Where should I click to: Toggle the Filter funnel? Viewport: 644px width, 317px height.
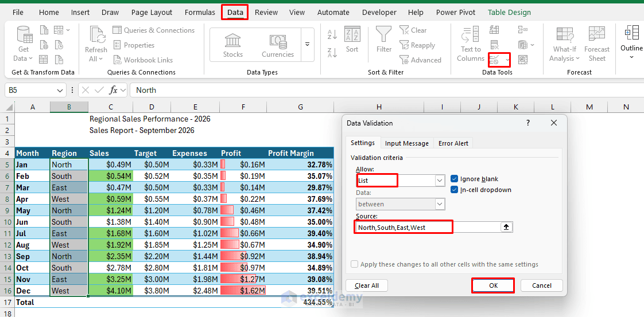384,40
